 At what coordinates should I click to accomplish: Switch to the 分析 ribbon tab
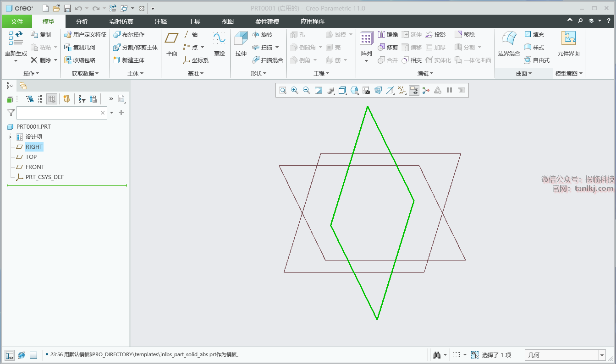click(x=82, y=22)
